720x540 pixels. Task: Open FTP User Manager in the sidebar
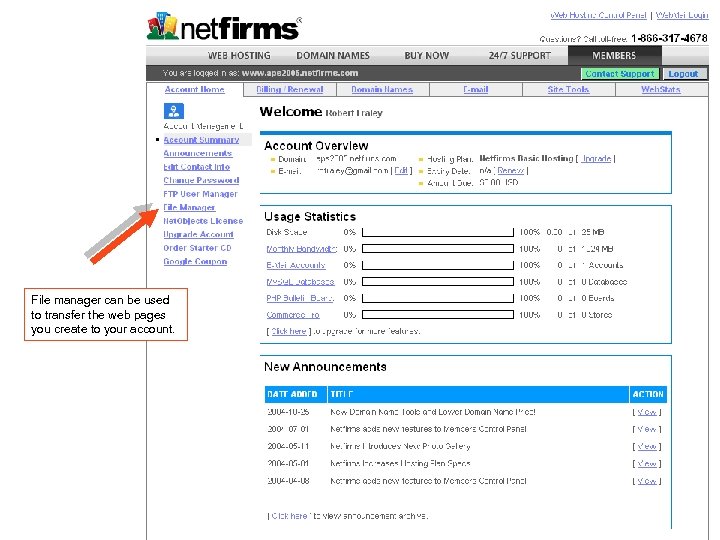200,194
